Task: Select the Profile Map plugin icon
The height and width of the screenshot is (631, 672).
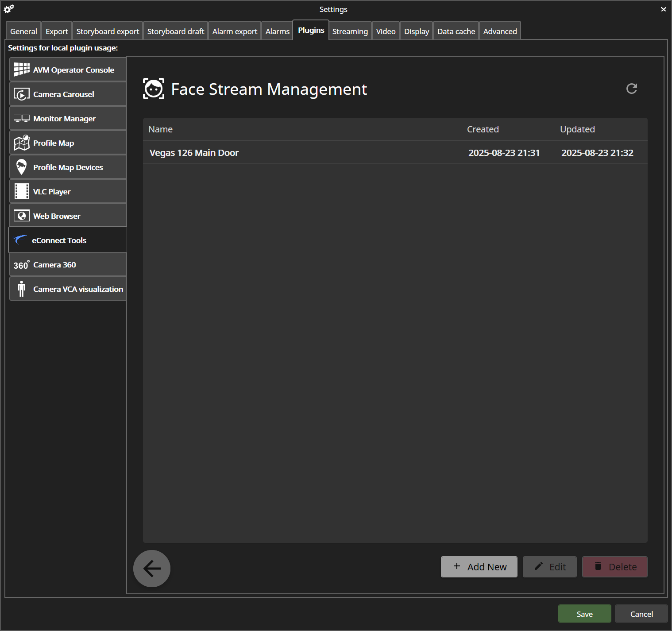Action: [21, 143]
